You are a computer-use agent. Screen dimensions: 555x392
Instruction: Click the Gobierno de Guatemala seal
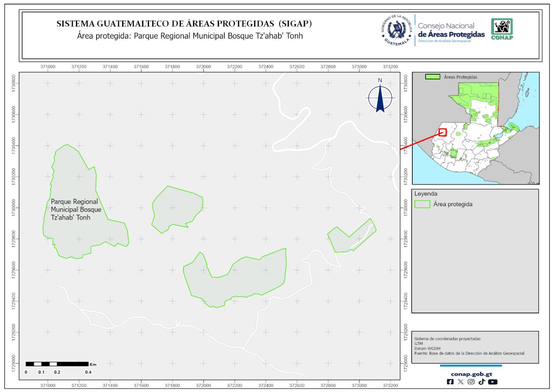coord(397,30)
